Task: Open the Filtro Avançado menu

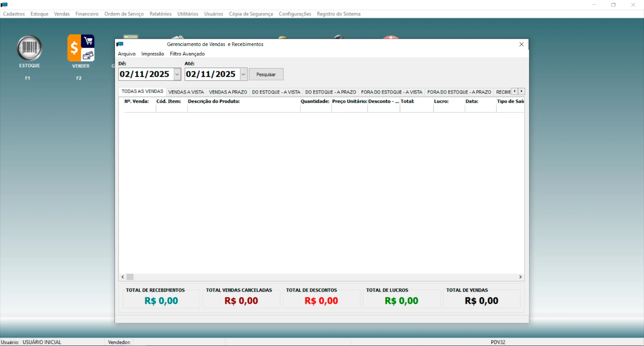Action: pos(187,54)
